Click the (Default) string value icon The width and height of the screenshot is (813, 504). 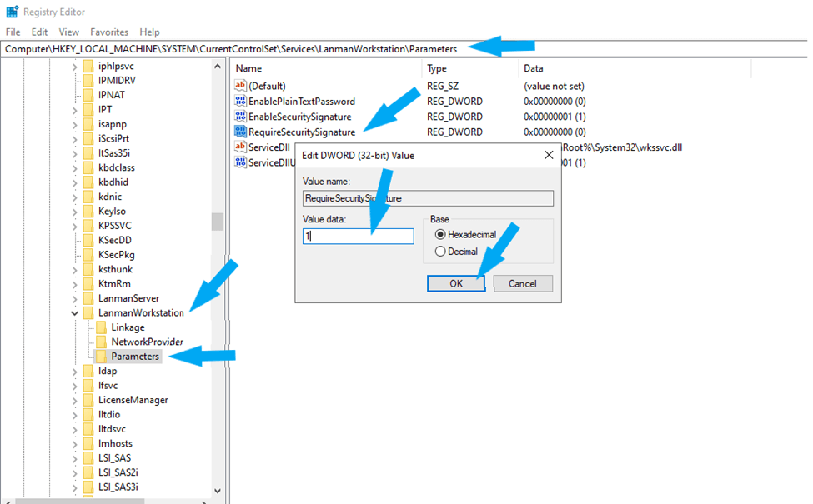[x=240, y=86]
